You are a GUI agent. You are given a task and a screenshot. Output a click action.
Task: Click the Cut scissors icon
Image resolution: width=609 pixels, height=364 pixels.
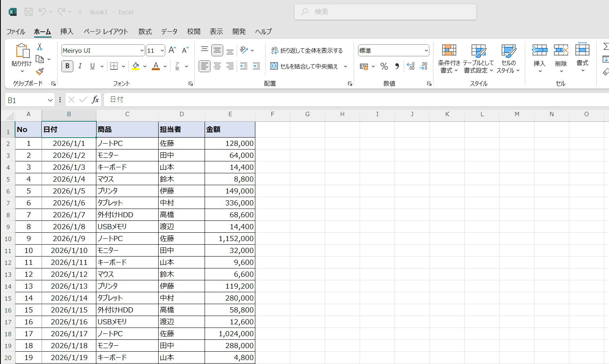click(40, 47)
